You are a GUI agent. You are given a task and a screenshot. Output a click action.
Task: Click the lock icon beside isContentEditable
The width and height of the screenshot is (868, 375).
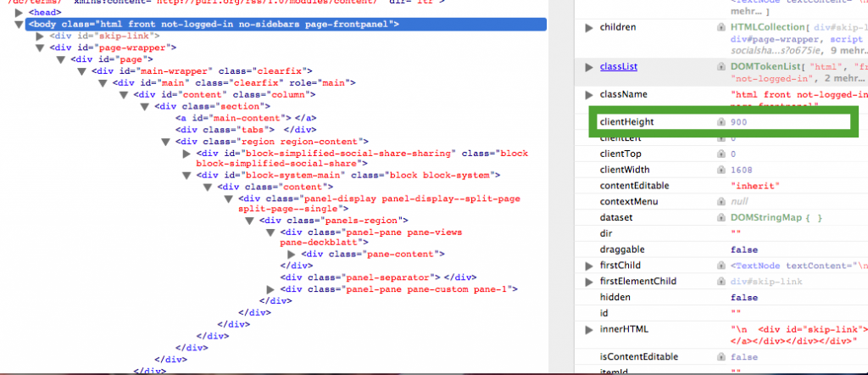click(721, 357)
